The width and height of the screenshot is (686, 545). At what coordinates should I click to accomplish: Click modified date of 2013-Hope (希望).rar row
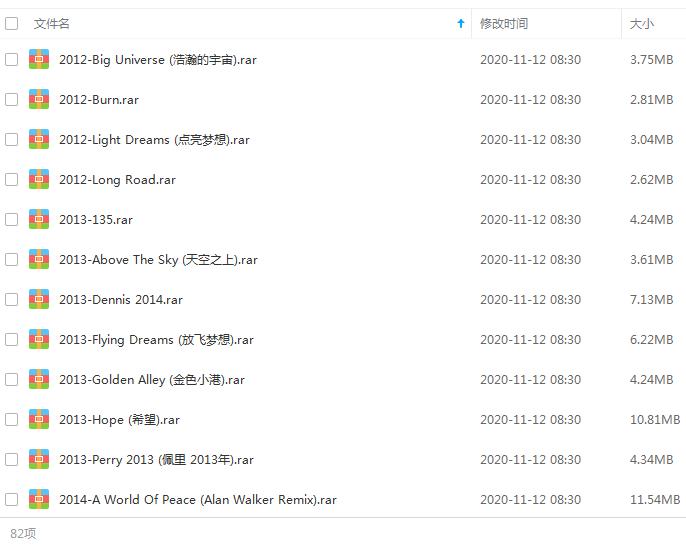[x=530, y=420]
